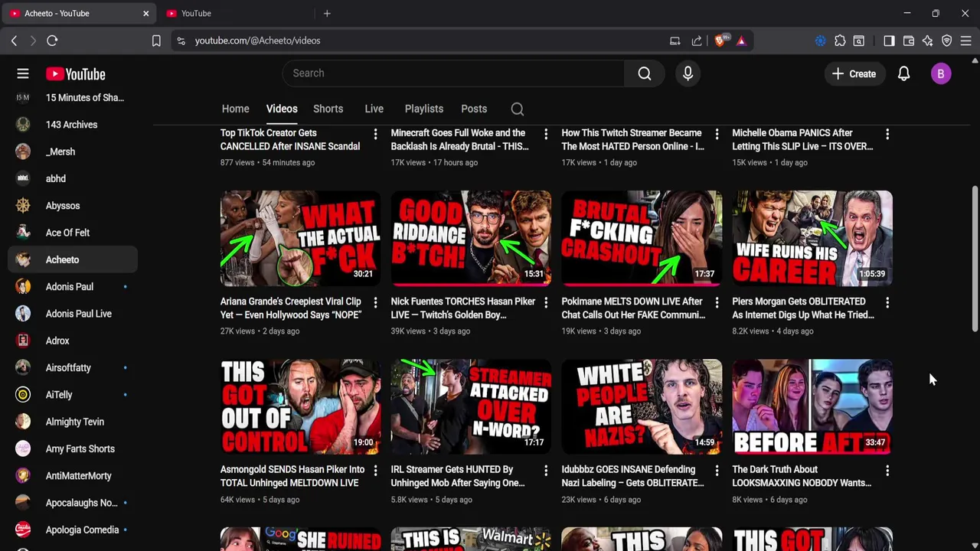Open AiTelly channel in sidebar
The image size is (980, 551).
73,395
